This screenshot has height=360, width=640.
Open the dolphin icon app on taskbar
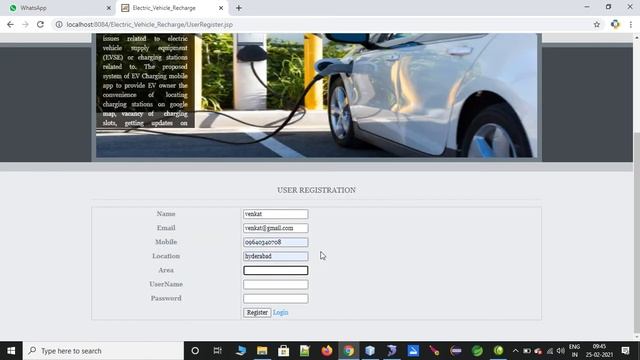tap(392, 351)
